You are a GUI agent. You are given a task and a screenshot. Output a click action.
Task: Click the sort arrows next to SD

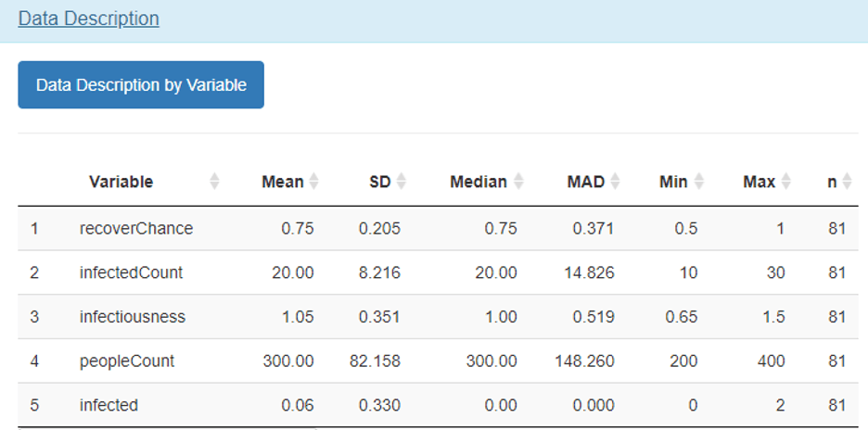401,182
